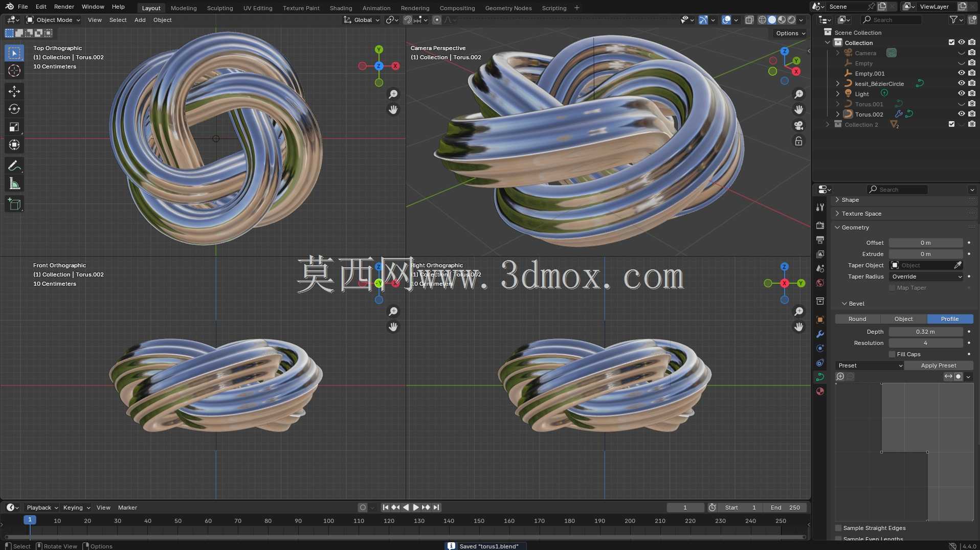Activate the Rotate tool
980x550 pixels.
point(14,109)
